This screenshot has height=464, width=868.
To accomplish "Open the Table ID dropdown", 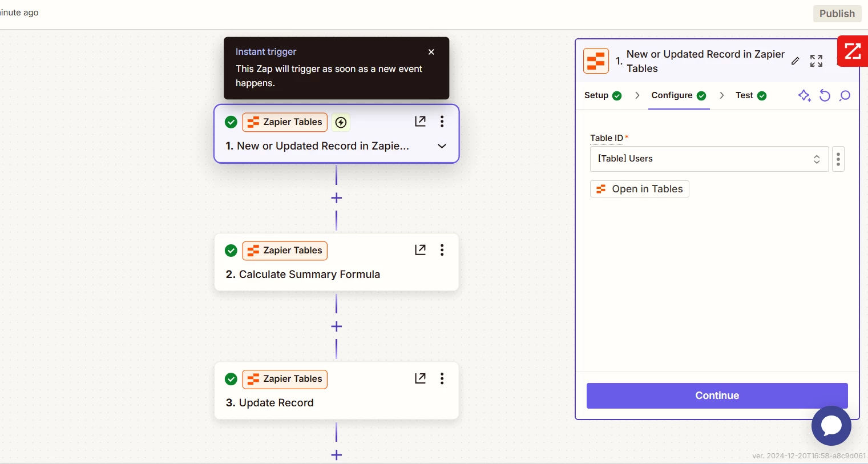I will point(709,159).
